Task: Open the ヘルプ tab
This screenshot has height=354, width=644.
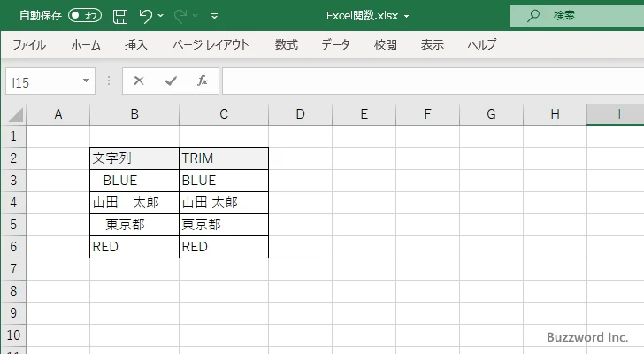Action: 482,44
